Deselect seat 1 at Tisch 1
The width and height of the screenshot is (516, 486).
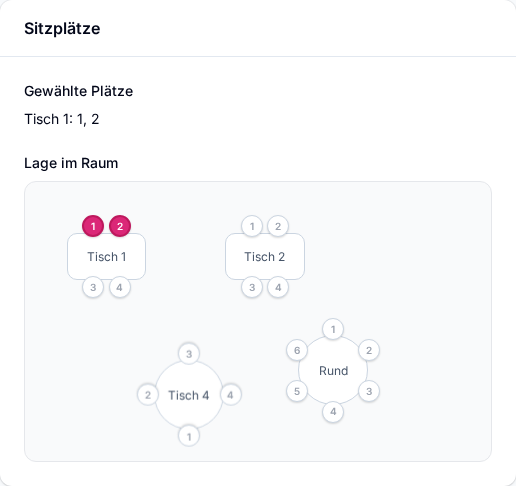point(93,226)
